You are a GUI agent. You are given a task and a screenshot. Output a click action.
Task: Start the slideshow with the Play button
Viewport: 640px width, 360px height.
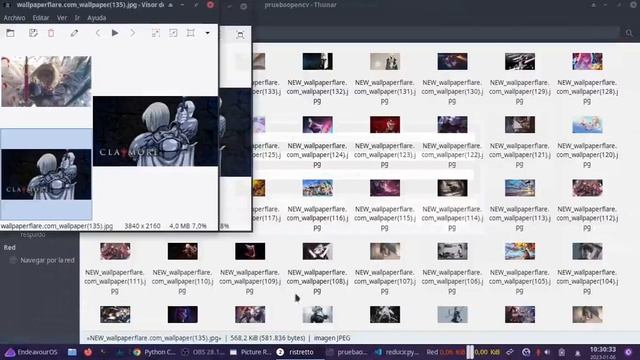[x=115, y=33]
